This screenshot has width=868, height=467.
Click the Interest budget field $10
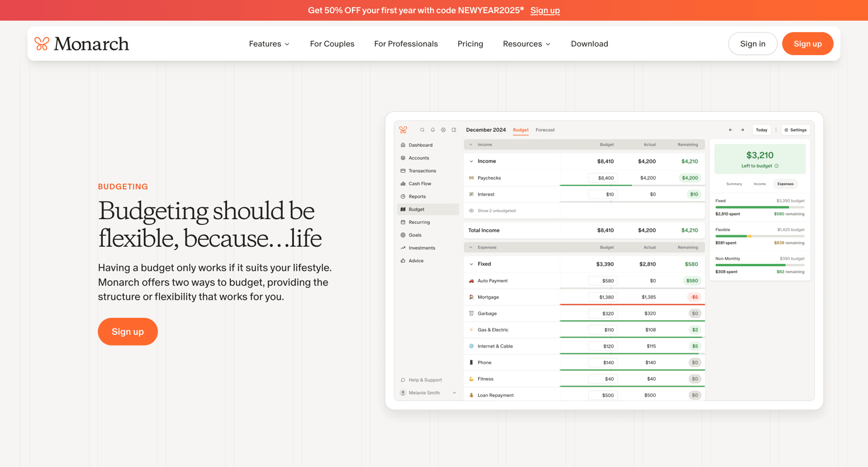coord(603,194)
